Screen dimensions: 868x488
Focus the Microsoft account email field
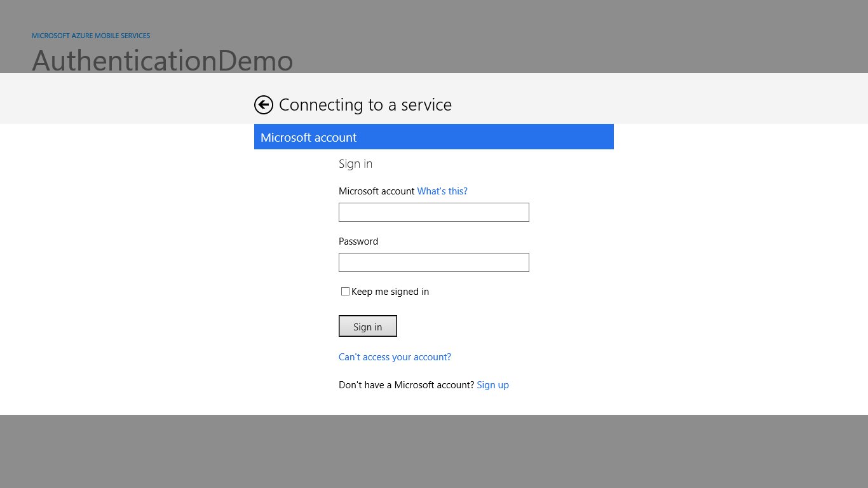pos(434,212)
